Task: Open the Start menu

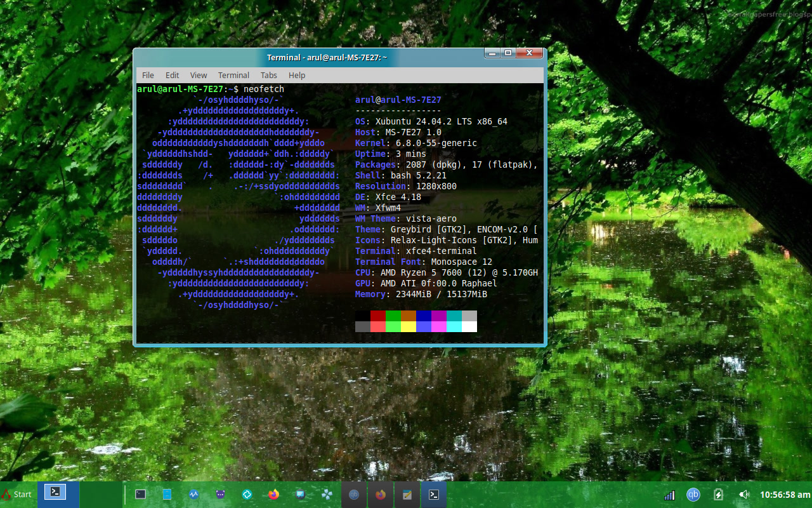Action: (x=17, y=494)
